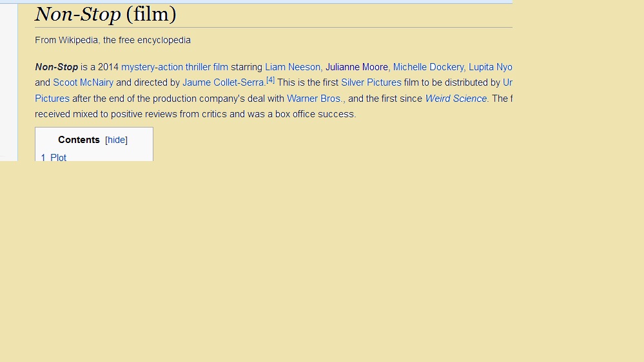Open the Scoot McNairy link
This screenshot has height=362, width=644.
[x=83, y=82]
